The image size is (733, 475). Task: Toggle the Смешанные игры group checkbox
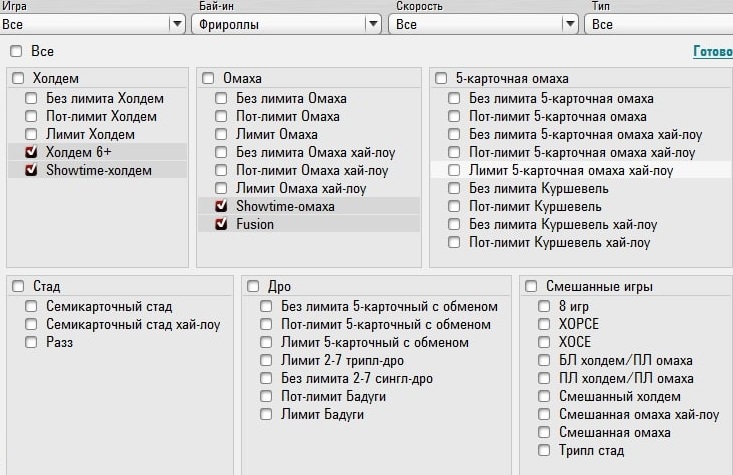(530, 286)
